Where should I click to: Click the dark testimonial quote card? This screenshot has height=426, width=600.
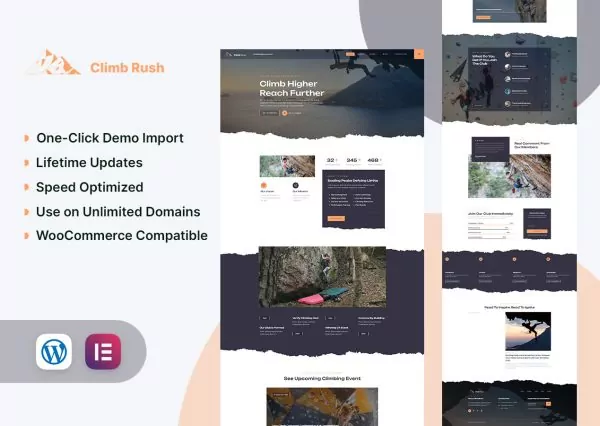pos(491,149)
